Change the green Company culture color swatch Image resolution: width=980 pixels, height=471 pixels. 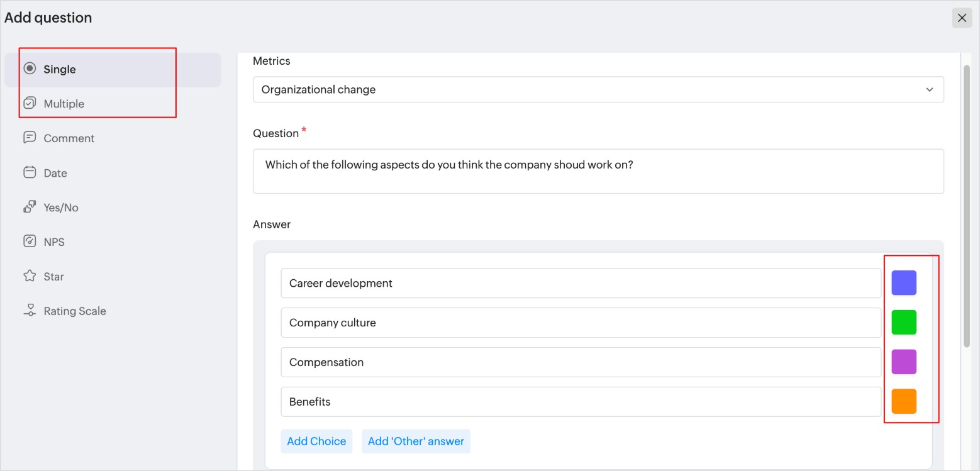[x=903, y=323]
